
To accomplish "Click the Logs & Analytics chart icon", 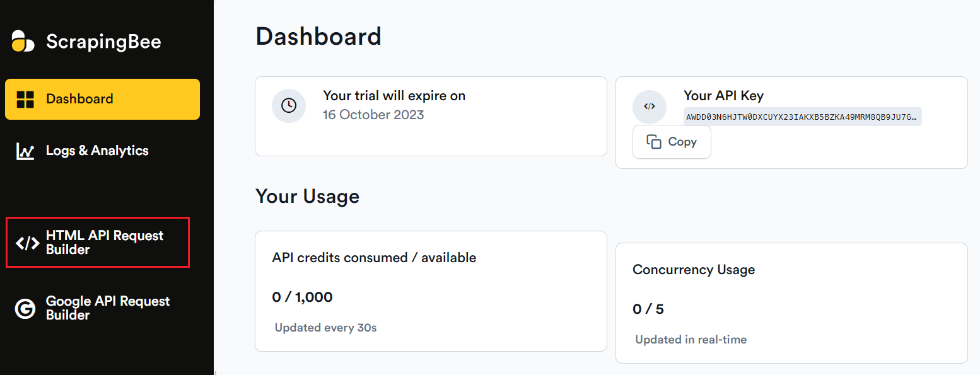I will pyautogui.click(x=25, y=151).
